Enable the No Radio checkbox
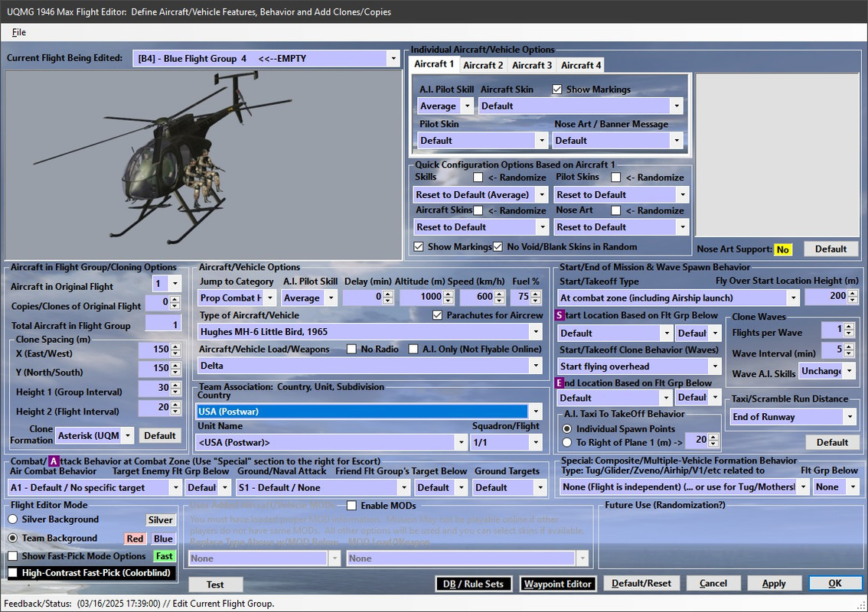This screenshot has width=868, height=612. point(351,349)
